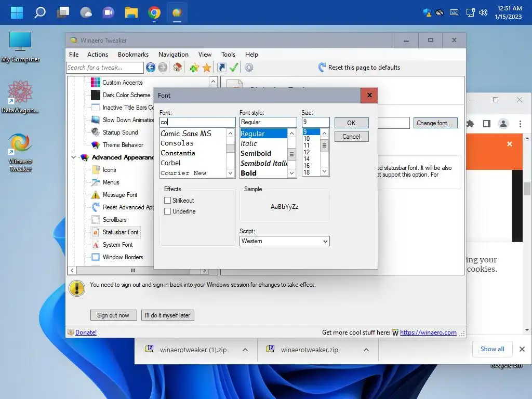This screenshot has width=532, height=399.
Task: Click the System Font letter A icon
Action: [x=96, y=245]
